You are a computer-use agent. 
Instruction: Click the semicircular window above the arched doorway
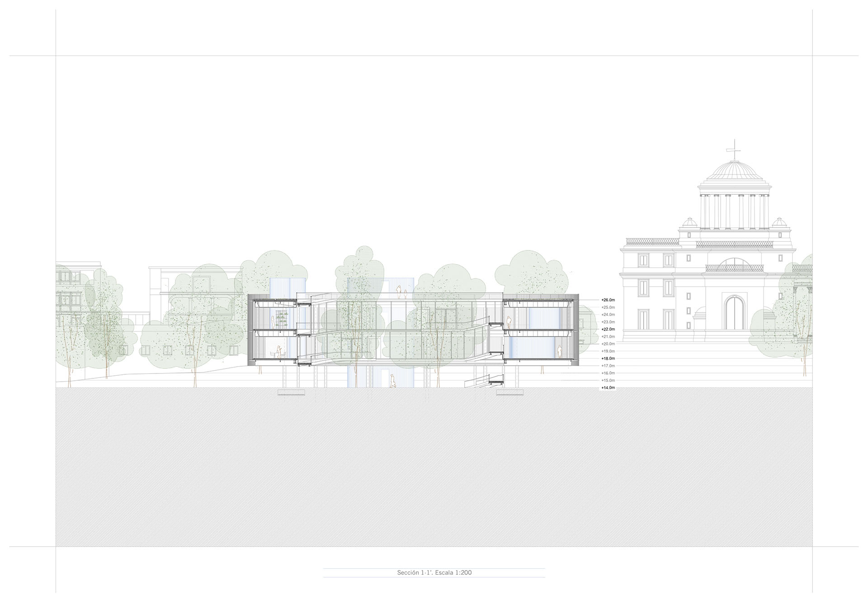pyautogui.click(x=734, y=262)
